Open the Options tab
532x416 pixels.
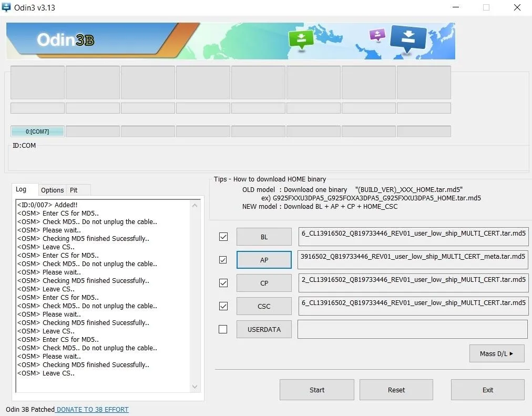tap(52, 190)
